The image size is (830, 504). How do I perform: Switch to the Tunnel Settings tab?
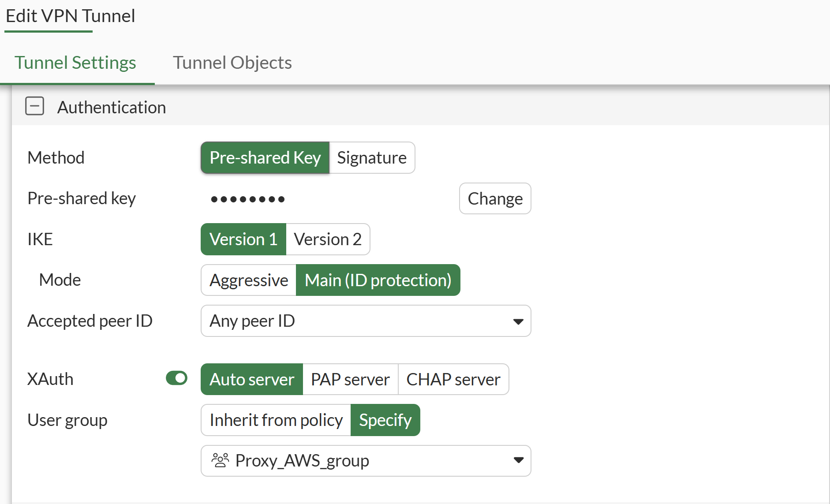(x=75, y=63)
